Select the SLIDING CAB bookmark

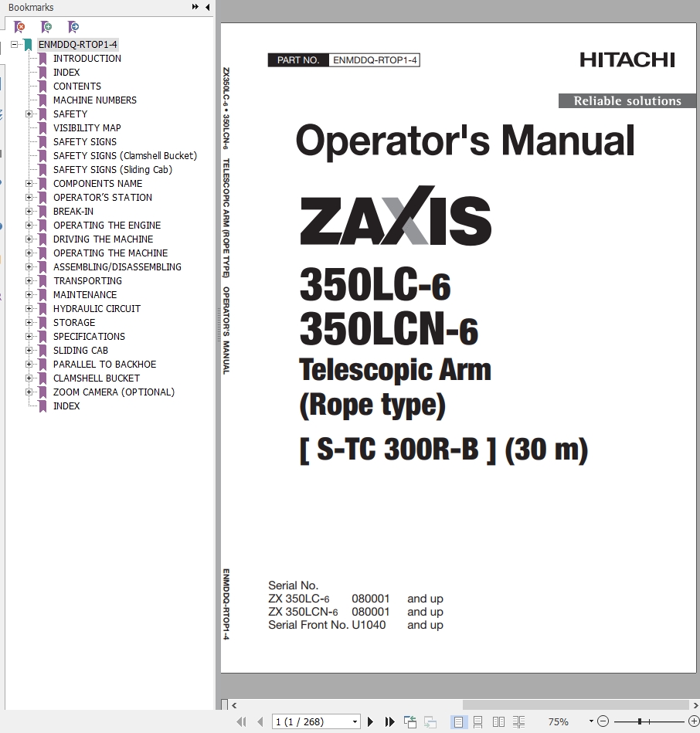(x=80, y=350)
